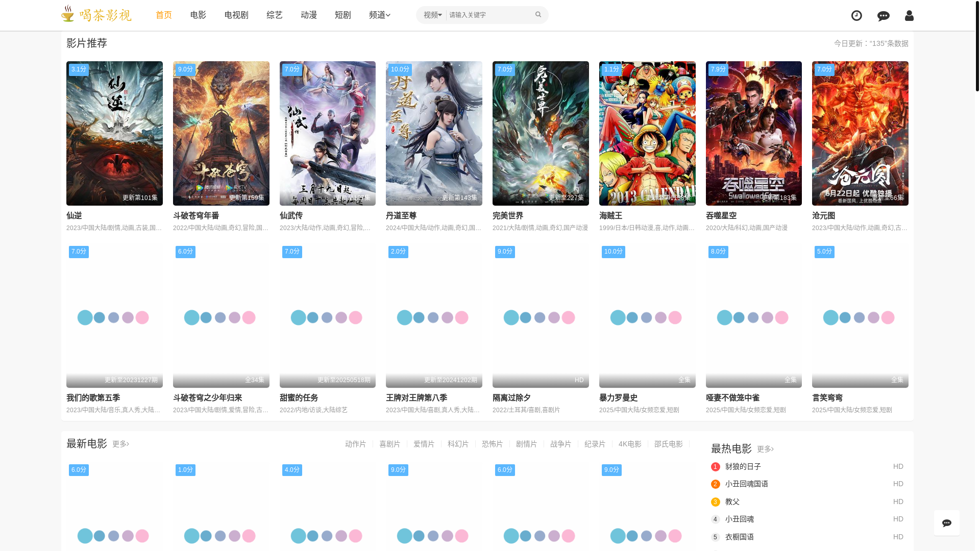
Task: Click the 隔离过除夕 title link
Action: pos(511,398)
